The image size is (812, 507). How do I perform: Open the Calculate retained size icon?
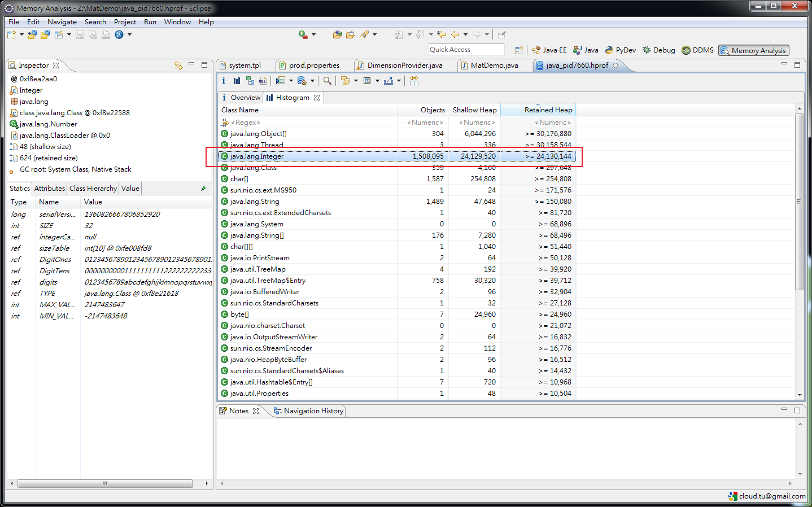tap(367, 81)
